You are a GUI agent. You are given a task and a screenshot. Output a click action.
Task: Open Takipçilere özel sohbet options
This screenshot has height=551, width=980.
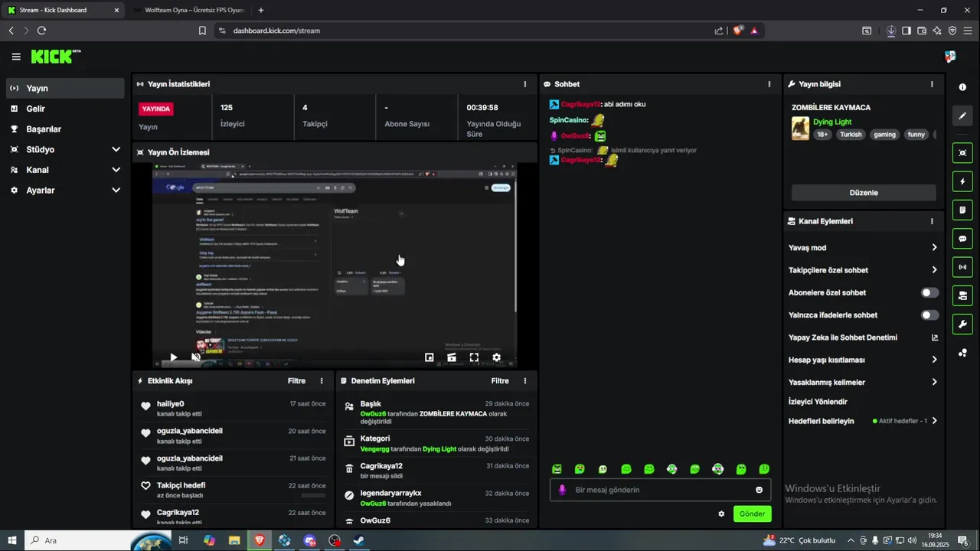pos(863,270)
